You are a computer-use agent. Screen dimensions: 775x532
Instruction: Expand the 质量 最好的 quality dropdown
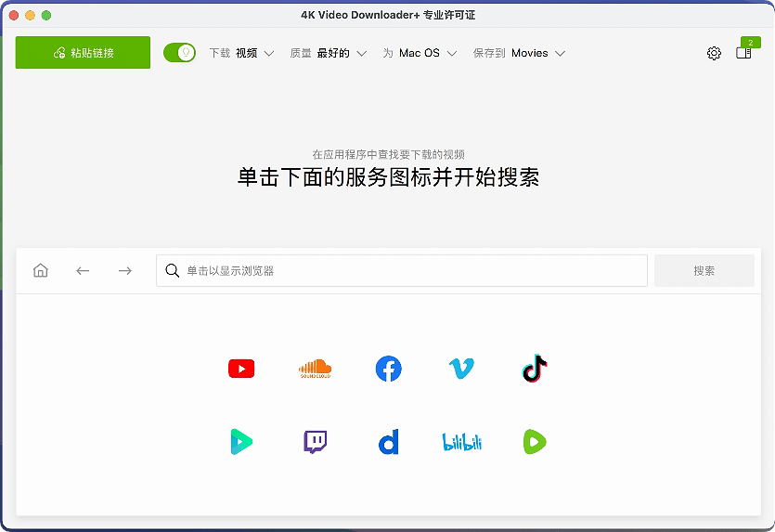[x=329, y=53]
